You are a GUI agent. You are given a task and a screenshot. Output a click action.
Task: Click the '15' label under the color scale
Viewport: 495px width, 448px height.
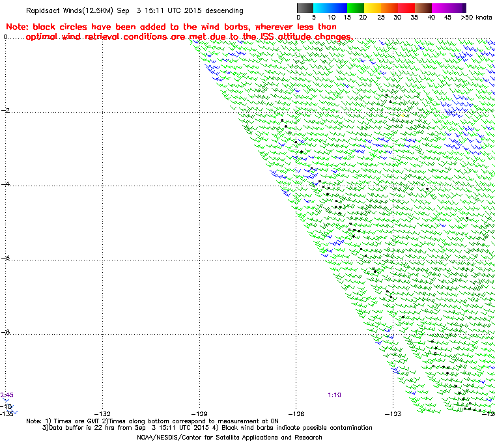347,18
